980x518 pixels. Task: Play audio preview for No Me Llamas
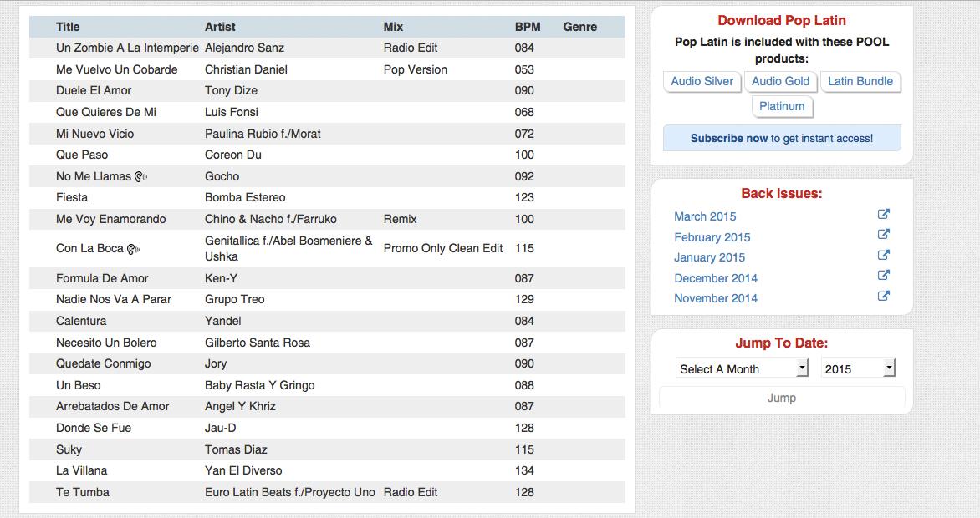pos(141,177)
